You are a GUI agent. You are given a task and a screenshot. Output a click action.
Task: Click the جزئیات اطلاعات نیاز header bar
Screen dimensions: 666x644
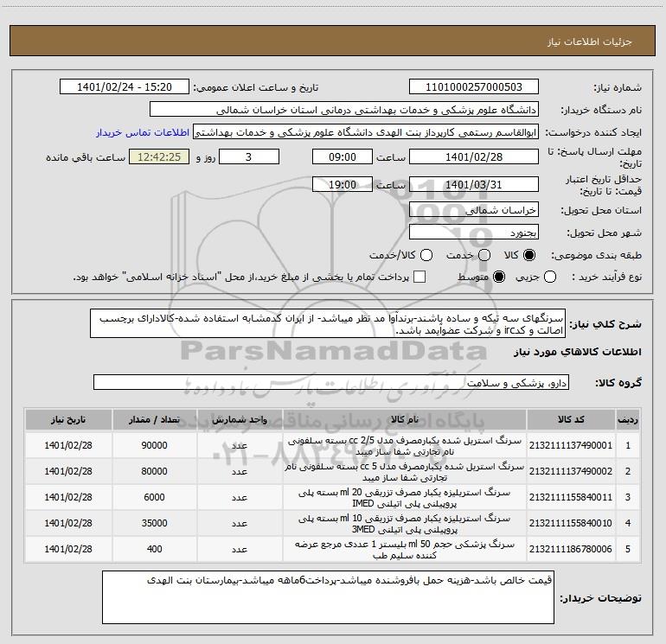coord(333,41)
